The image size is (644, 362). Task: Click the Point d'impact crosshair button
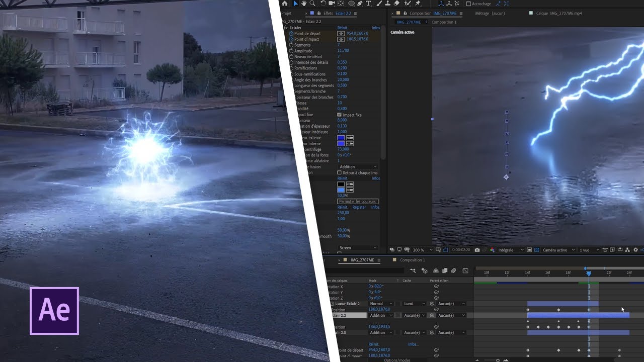coord(341,39)
